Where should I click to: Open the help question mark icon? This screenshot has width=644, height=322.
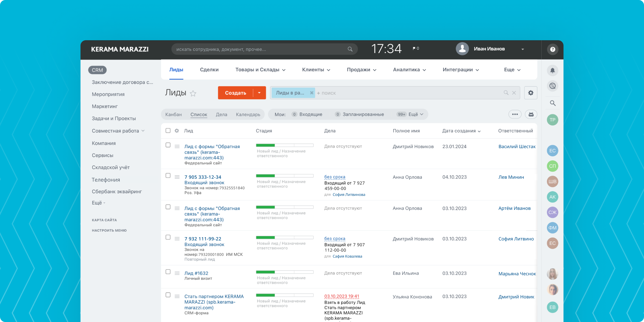tap(552, 49)
